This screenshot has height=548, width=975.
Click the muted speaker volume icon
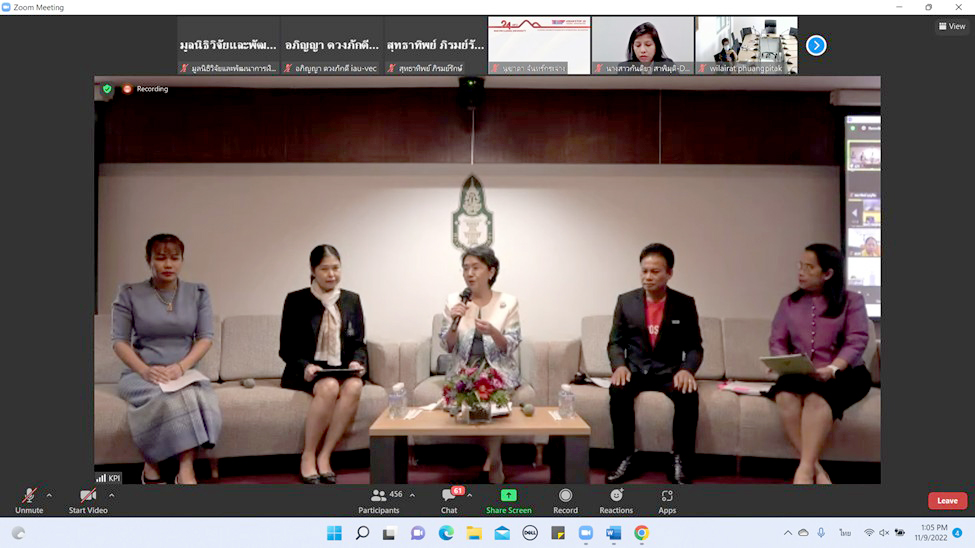pyautogui.click(x=884, y=533)
